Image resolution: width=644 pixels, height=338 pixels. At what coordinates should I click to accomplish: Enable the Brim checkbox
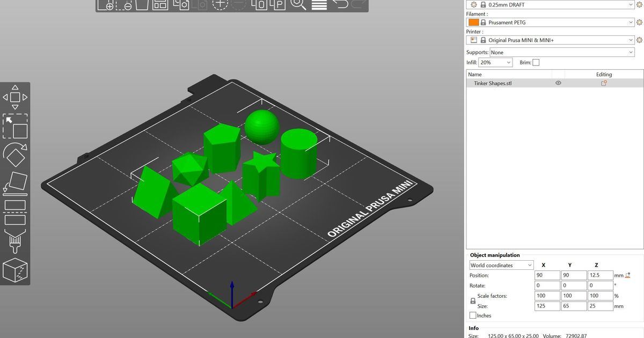(x=536, y=62)
